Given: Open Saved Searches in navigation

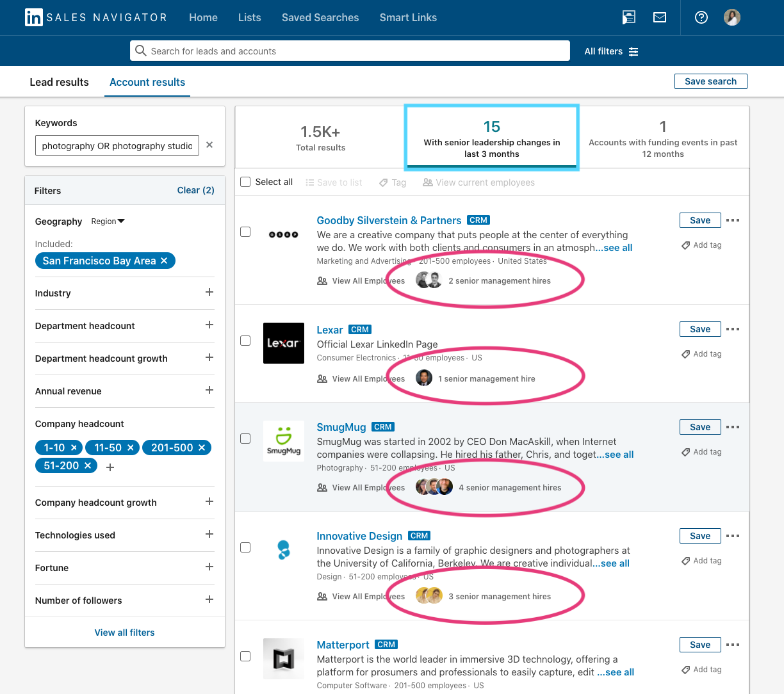Looking at the screenshot, I should click(x=320, y=17).
